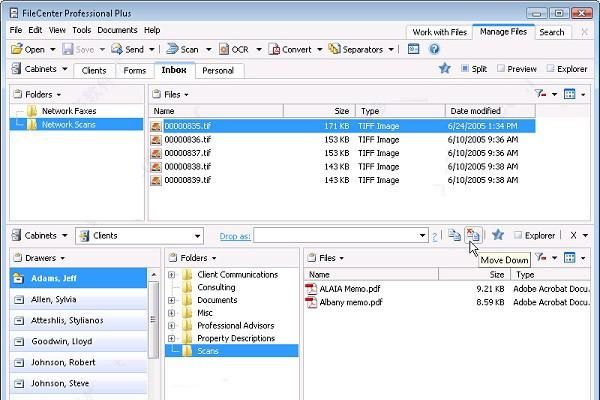Switch to the Work with Files tab

(440, 32)
